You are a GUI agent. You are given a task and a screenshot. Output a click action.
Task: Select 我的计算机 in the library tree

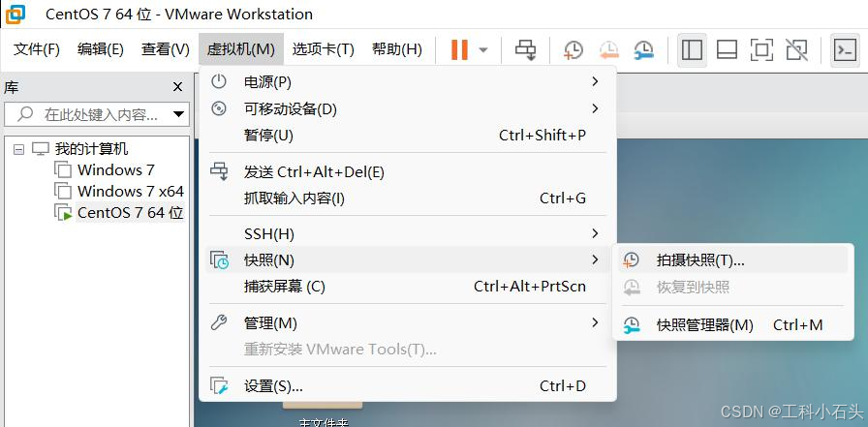point(91,149)
